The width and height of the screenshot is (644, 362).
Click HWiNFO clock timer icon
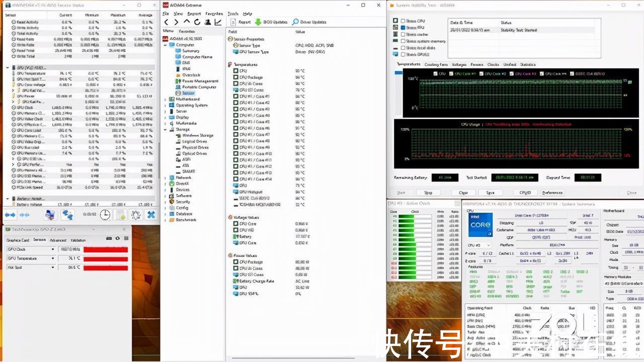pyautogui.click(x=105, y=215)
